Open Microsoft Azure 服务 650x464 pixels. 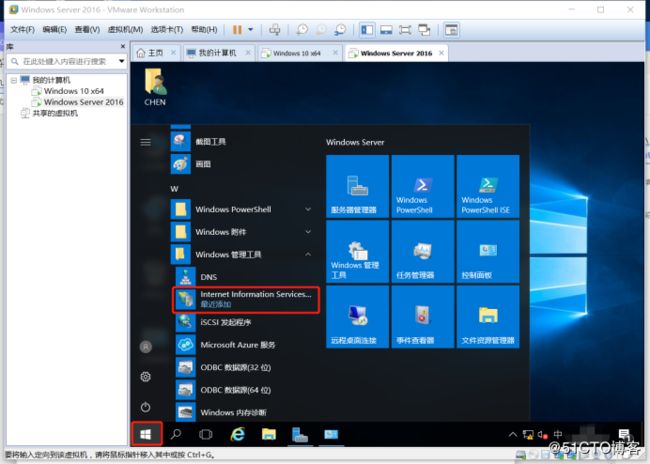pos(245,345)
